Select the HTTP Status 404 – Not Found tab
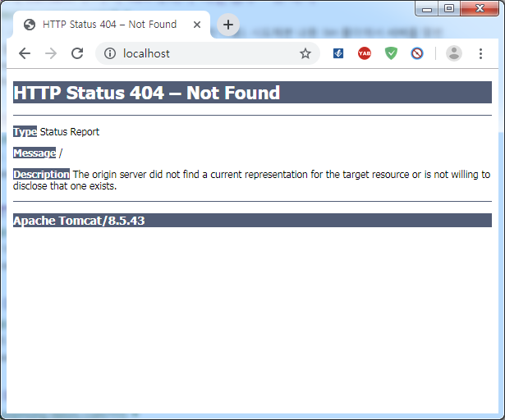505x420 pixels. coord(112,25)
